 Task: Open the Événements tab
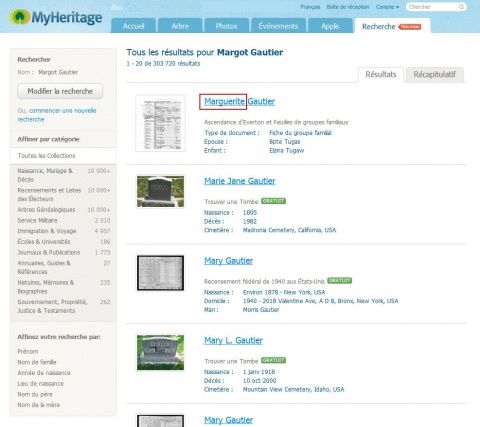278,26
